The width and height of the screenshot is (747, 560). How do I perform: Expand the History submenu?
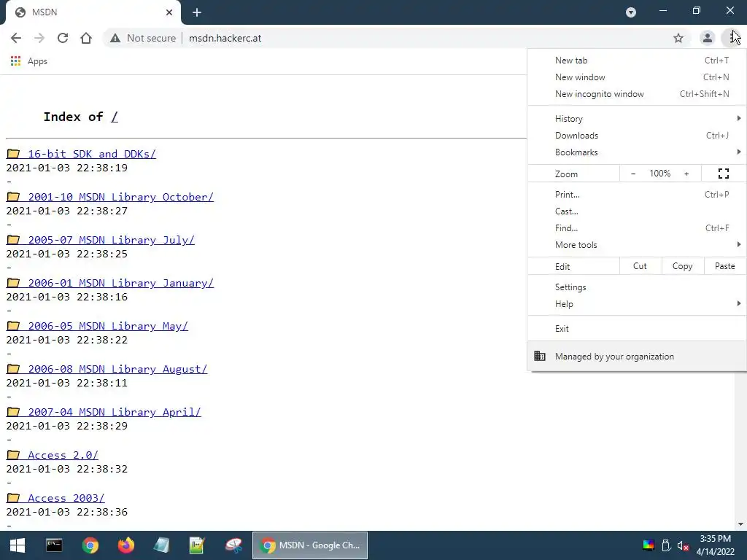click(x=637, y=119)
